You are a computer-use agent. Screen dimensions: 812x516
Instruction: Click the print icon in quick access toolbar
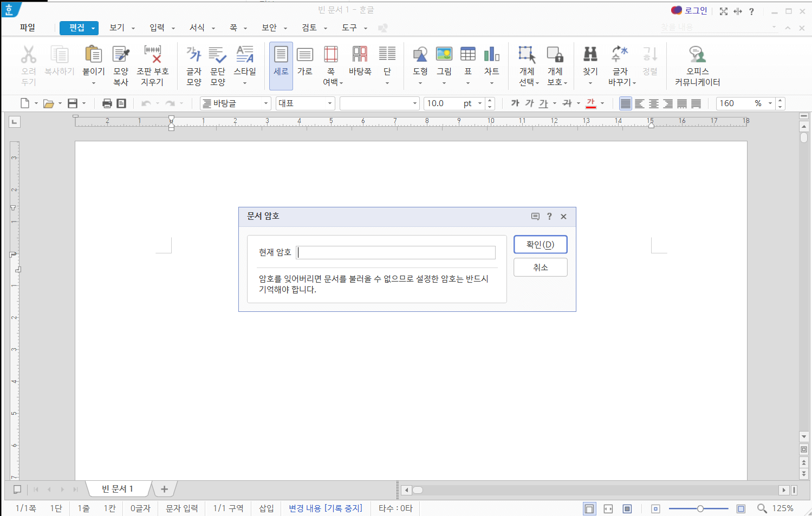(107, 103)
